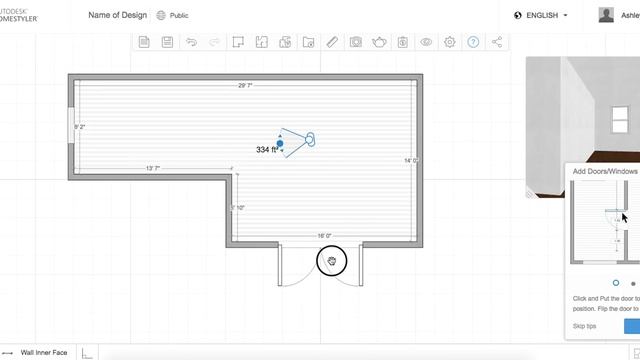Select the window on the left wall
Viewport: 640px width, 360px height.
[x=71, y=125]
